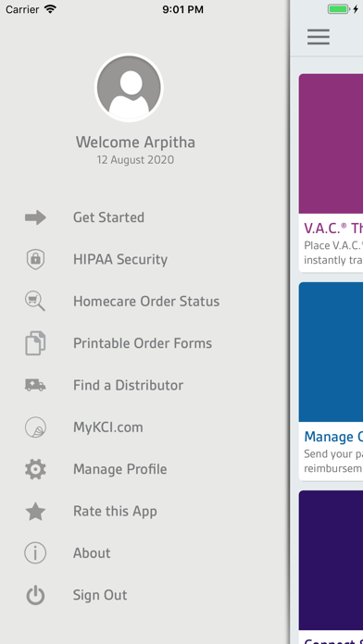Select Homecare Order Status menu text
363x644 pixels.
(x=146, y=301)
